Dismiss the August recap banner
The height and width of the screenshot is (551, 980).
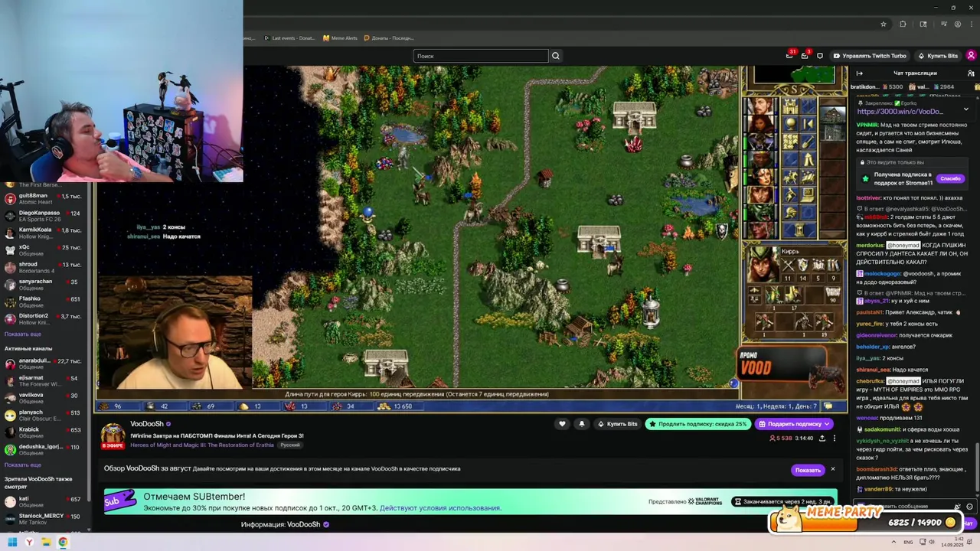[833, 469]
